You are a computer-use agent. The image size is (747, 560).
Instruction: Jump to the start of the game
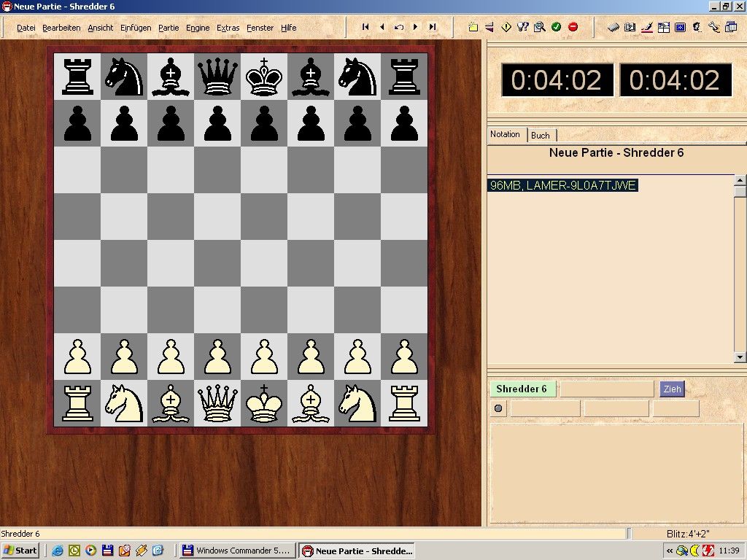365,27
